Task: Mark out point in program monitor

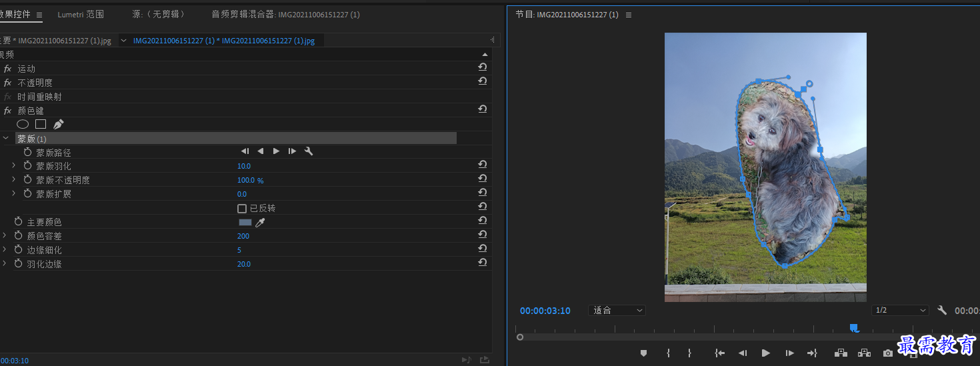Action: pyautogui.click(x=689, y=353)
